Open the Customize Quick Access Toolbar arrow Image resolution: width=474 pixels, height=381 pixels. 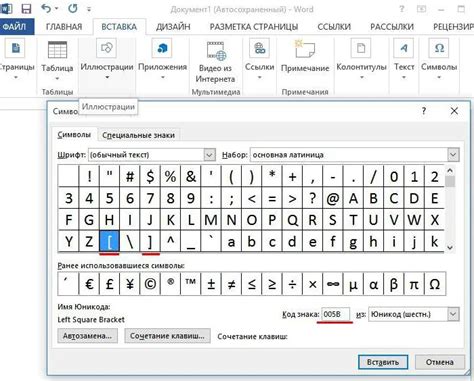89,9
